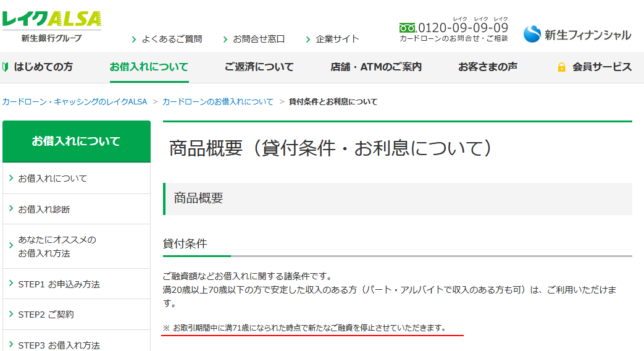This screenshot has height=351, width=644.
Task: Click the note about 満71歳
Action: (x=304, y=328)
